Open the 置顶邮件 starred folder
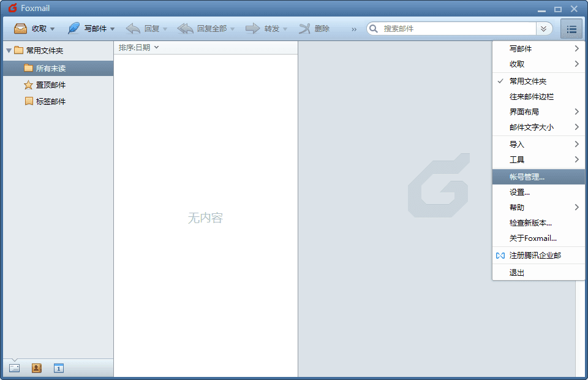Image resolution: width=588 pixels, height=380 pixels. [50, 85]
